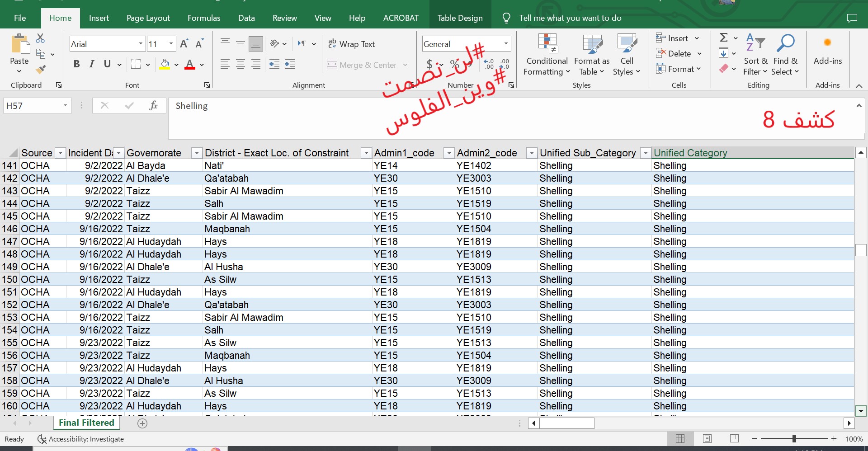
Task: Click the Increase Font Size icon
Action: pos(184,44)
